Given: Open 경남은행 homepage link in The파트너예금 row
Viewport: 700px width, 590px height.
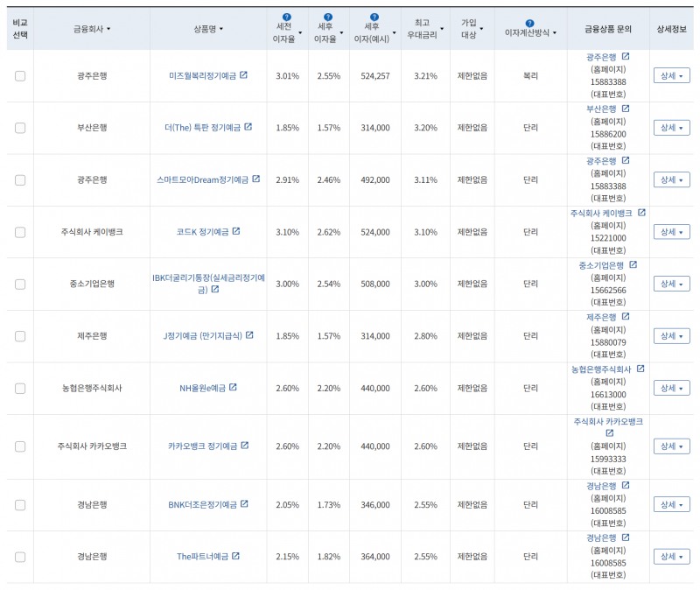Looking at the screenshot, I should [x=601, y=537].
